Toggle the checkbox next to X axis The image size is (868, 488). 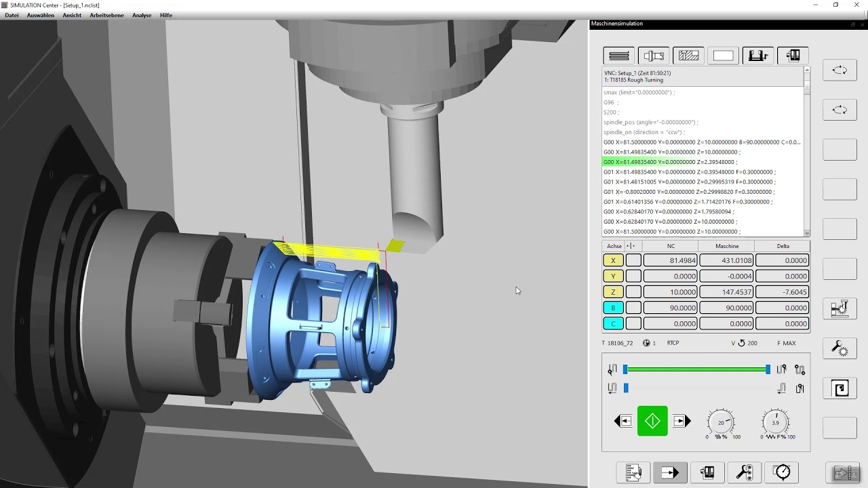(633, 260)
